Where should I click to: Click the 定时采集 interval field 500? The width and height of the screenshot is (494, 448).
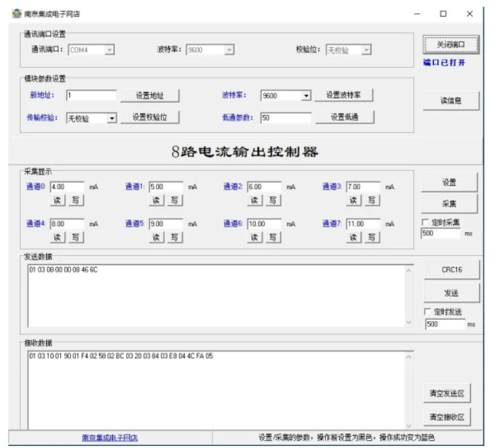point(441,233)
